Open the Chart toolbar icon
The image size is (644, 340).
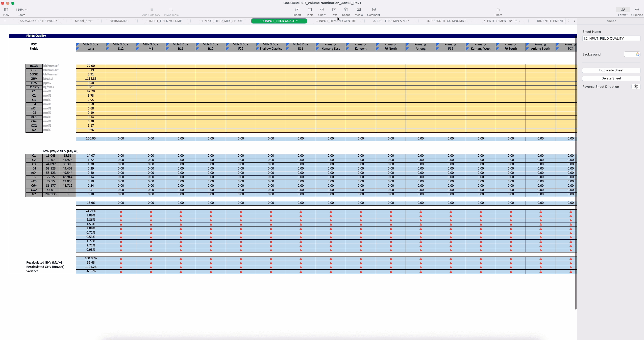point(322,10)
